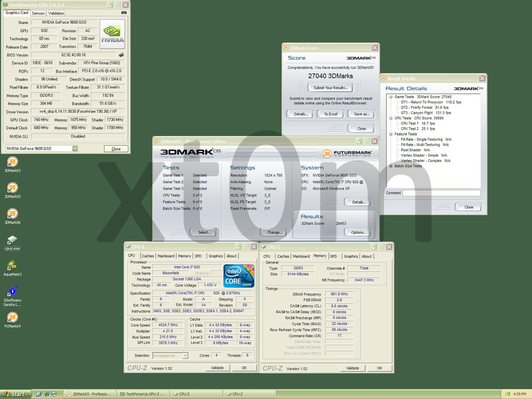This screenshot has width=532, height=399.
Task: Click the Intel Core i7 logo in CPU-Z
Action: (x=239, y=276)
